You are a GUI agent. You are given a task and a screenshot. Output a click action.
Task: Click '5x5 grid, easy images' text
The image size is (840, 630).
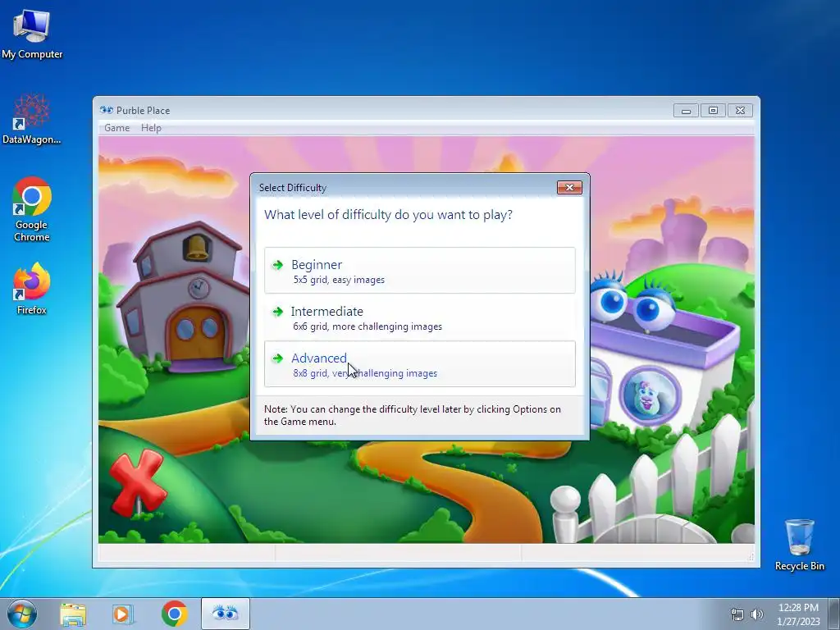339,280
